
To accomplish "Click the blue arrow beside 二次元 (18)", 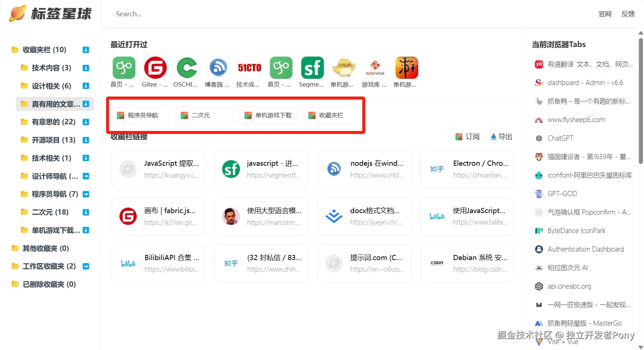I will (x=86, y=212).
